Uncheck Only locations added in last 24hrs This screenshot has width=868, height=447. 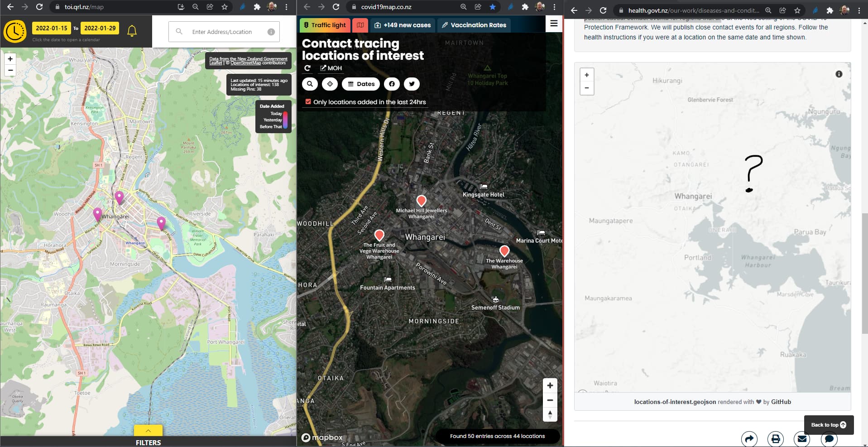[308, 102]
